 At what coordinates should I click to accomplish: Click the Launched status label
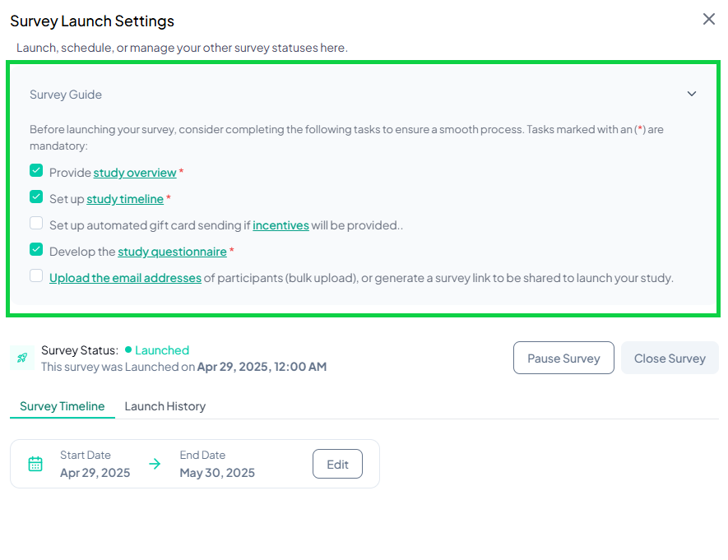tap(162, 350)
